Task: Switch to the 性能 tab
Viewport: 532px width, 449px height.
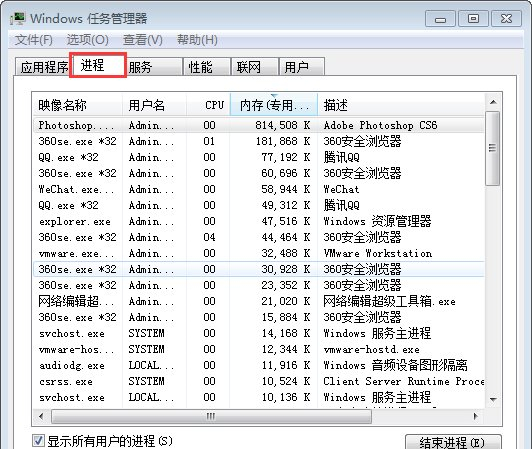Action: coord(207,67)
